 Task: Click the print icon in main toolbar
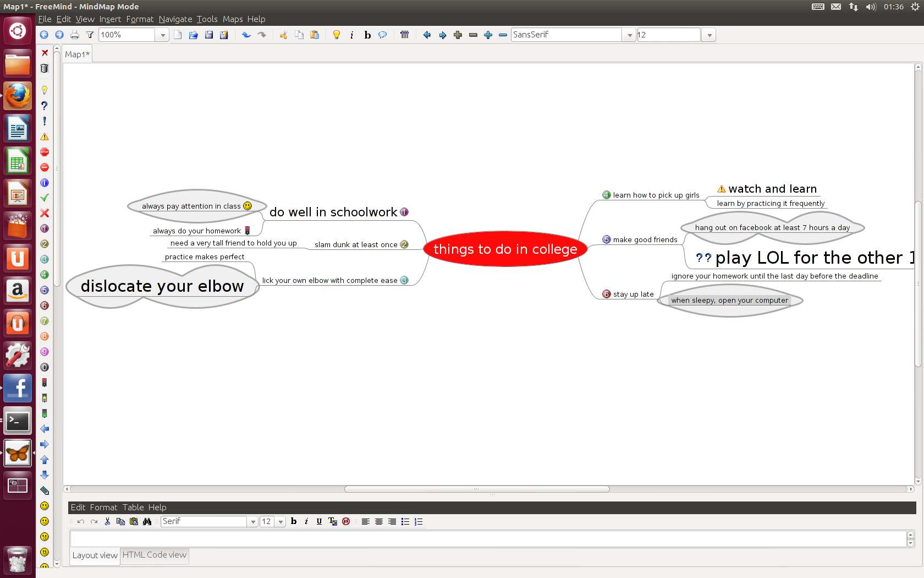point(75,35)
